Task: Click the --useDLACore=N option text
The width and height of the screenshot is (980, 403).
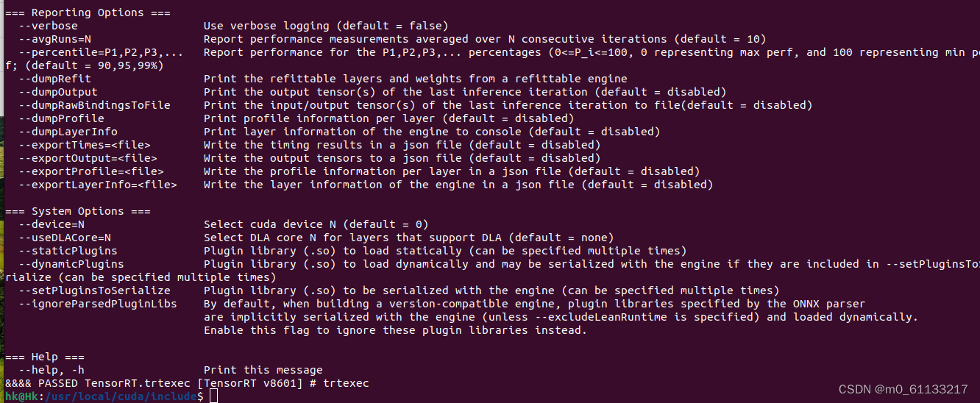Action: tap(65, 238)
